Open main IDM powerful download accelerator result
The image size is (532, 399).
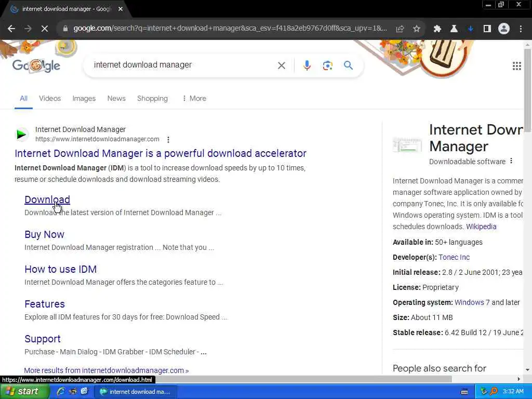click(x=161, y=153)
